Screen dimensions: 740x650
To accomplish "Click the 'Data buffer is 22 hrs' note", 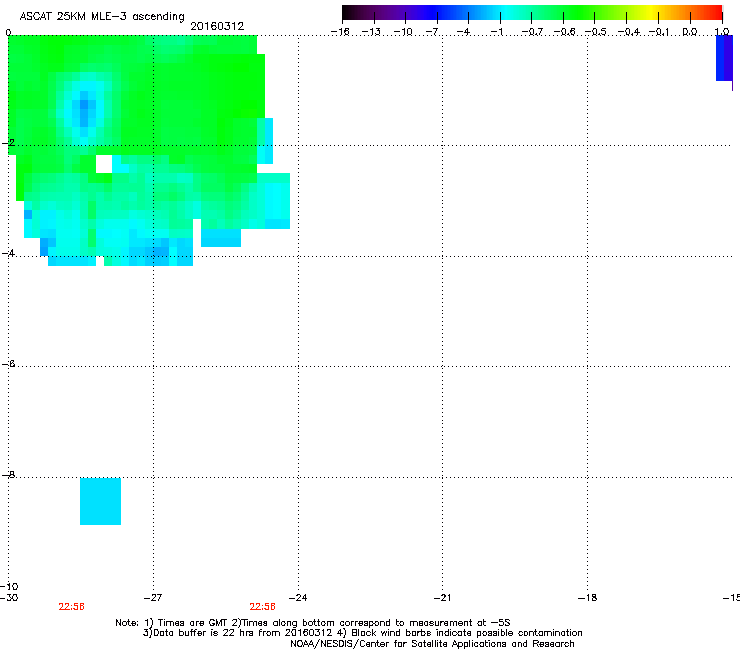I will coord(362,633).
